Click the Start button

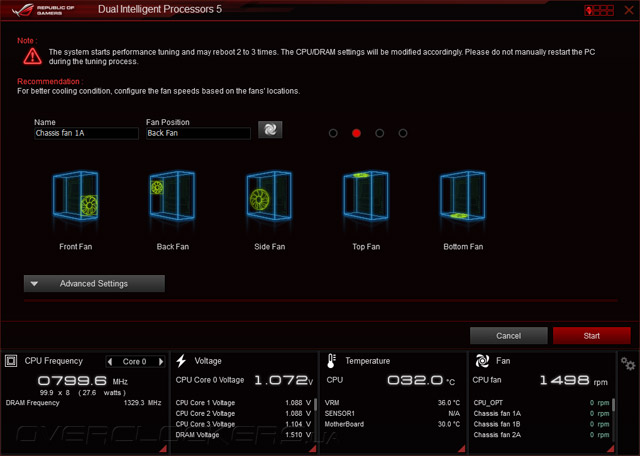592,336
